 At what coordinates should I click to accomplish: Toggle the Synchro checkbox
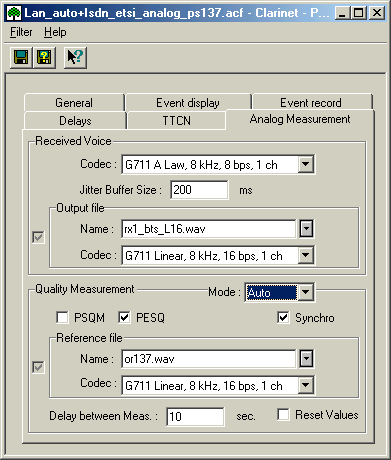coord(283,318)
